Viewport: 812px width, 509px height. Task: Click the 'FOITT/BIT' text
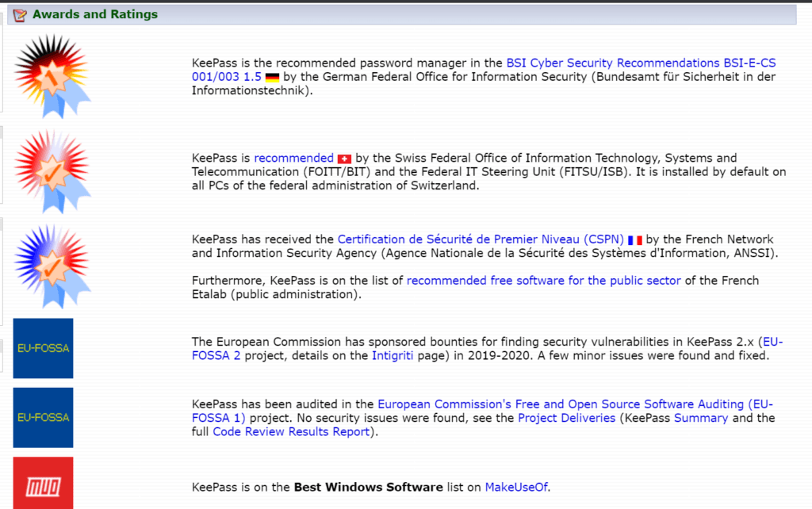[338, 172]
